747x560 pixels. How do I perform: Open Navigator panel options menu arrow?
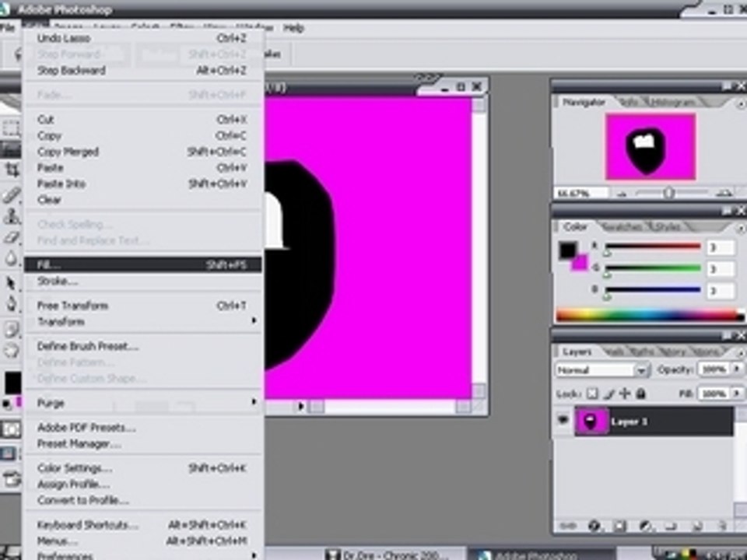[x=740, y=103]
